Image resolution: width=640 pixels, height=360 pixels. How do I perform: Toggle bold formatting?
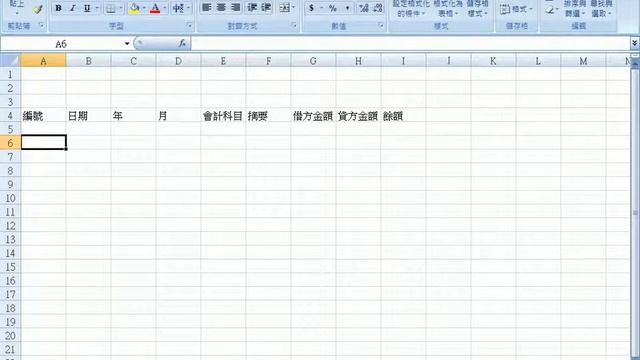point(58,8)
